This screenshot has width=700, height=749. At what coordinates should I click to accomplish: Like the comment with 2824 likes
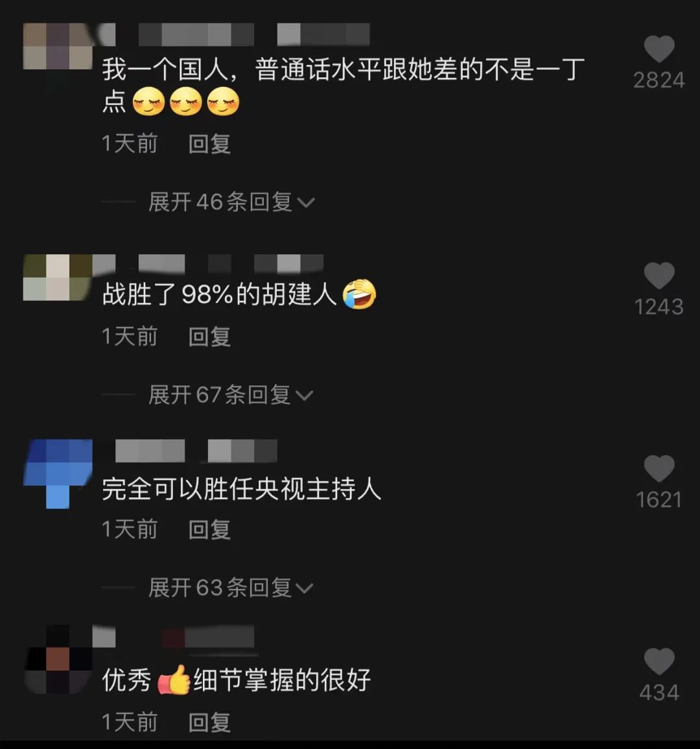pos(659,49)
